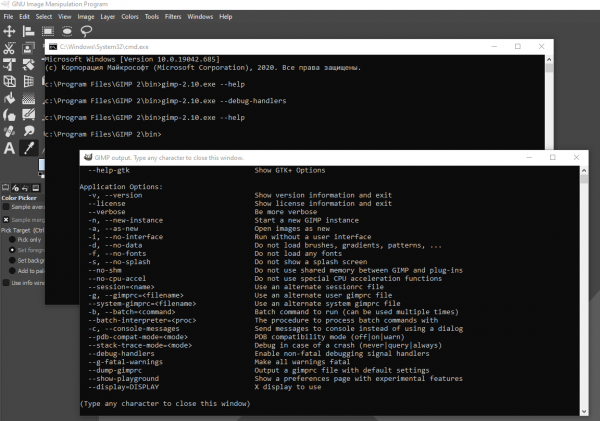Screen dimensions: 600x421
Task: Click the last cmd prompt line "c:\Program Files\GIMP 2\bin>"
Action: [x=103, y=134]
